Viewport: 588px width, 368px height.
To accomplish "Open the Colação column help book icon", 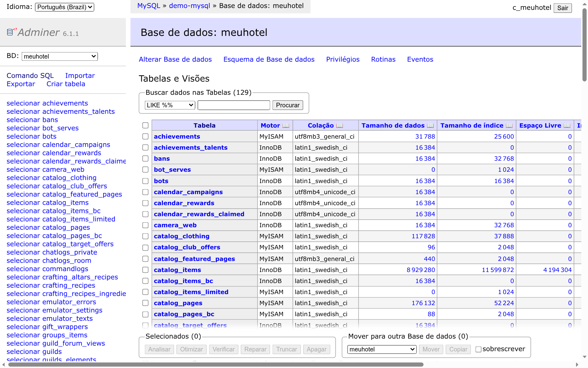I will point(340,126).
